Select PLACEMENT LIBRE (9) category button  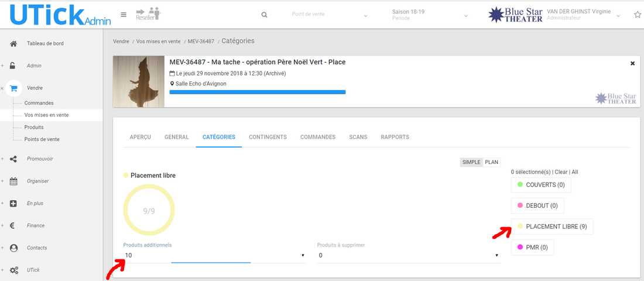[x=552, y=227]
